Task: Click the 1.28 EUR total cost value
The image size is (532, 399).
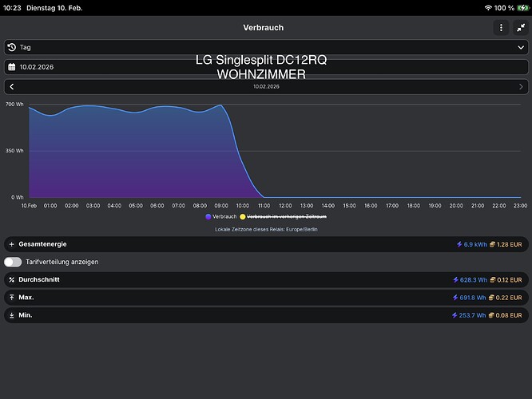Action: [x=510, y=244]
